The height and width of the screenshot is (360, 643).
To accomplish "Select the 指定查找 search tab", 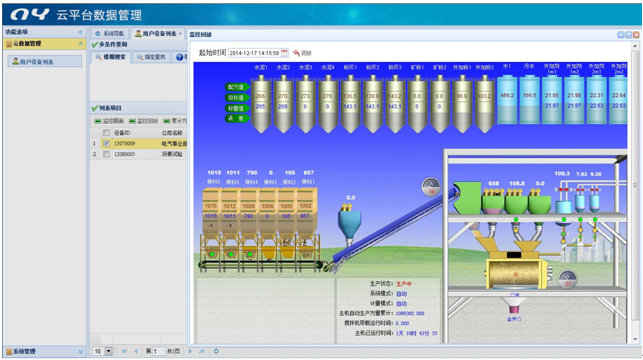I will point(151,57).
